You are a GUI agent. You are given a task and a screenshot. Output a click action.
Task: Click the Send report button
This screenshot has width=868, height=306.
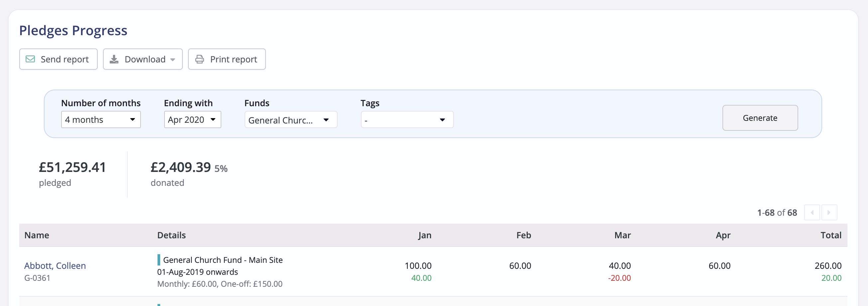point(58,59)
